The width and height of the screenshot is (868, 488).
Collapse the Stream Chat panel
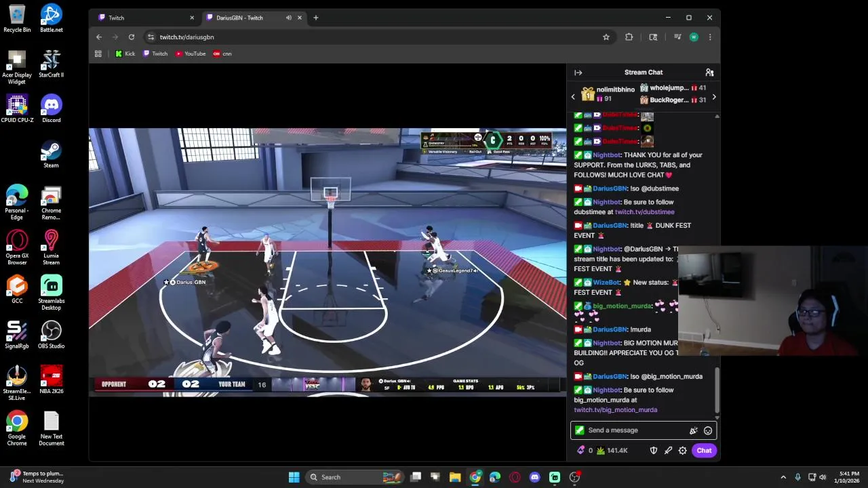[578, 73]
